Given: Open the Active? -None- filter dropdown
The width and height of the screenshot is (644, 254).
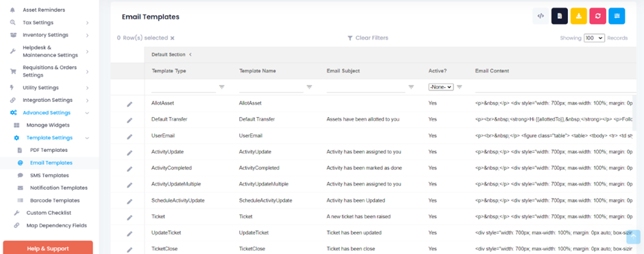Looking at the screenshot, I should coord(441,87).
